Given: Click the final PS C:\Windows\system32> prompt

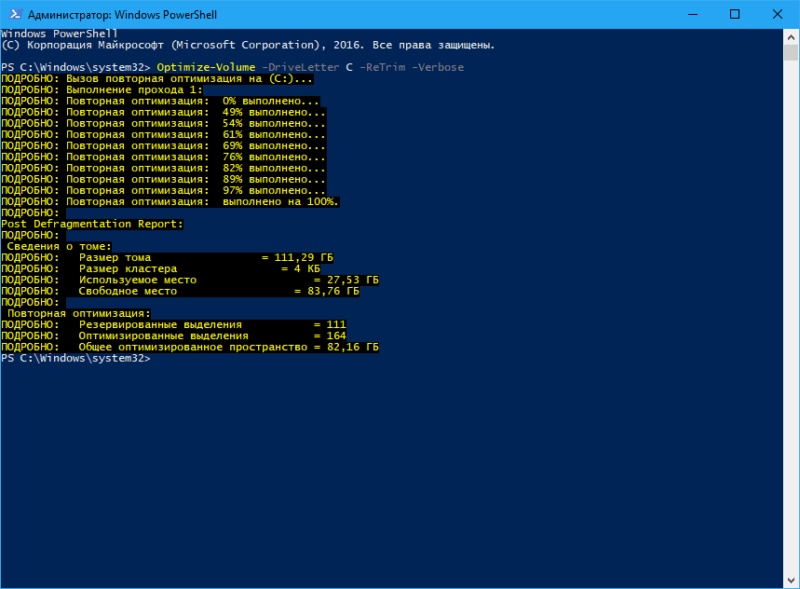Looking at the screenshot, I should (x=76, y=359).
